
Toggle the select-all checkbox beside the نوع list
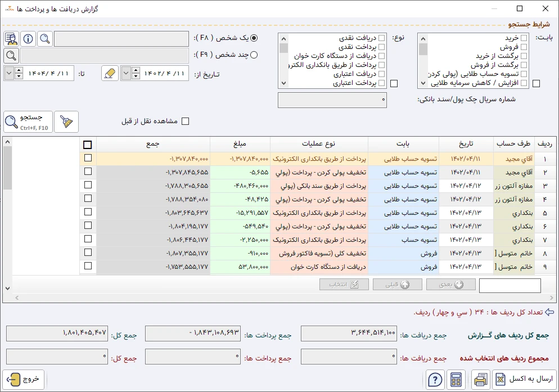tap(394, 83)
